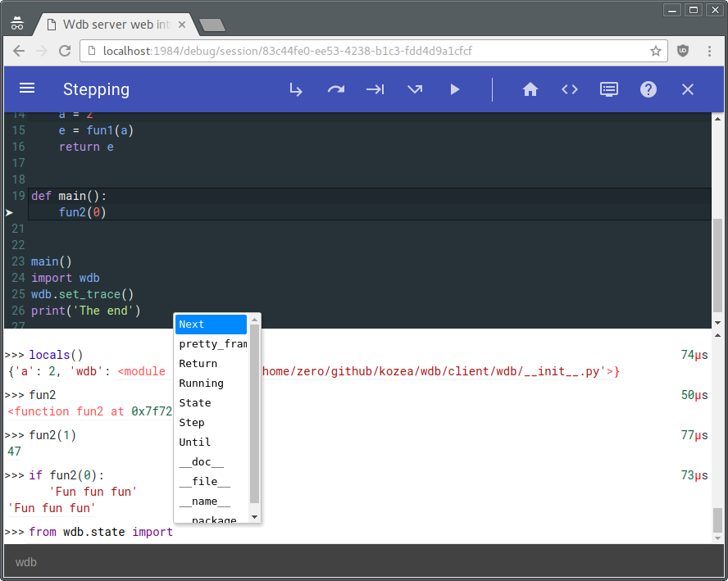The image size is (728, 581).
Task: Open the help question mark icon
Action: pos(648,89)
